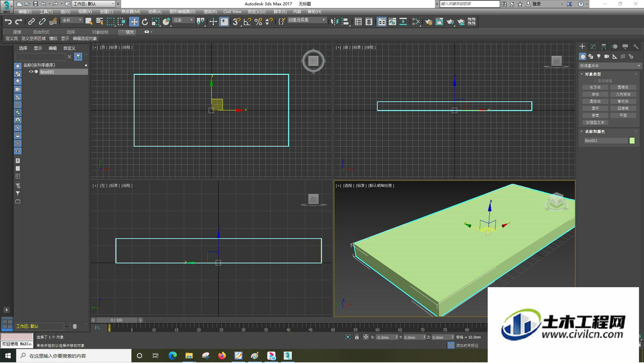Activate the Select and Rotate tool

[145, 22]
